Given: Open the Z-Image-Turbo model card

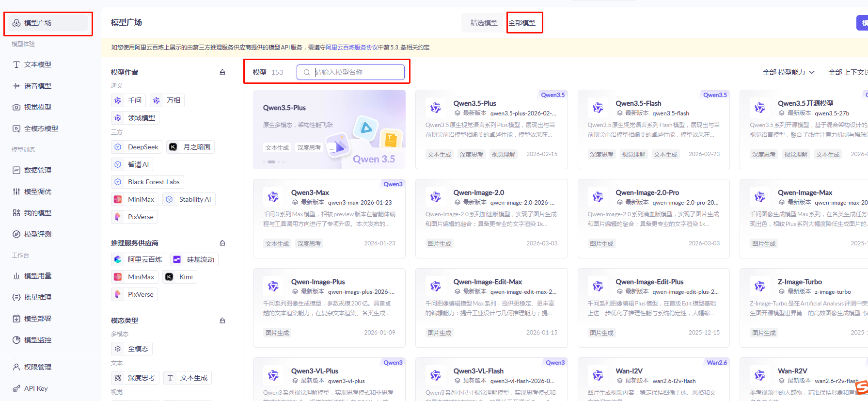Looking at the screenshot, I should pyautogui.click(x=805, y=308).
